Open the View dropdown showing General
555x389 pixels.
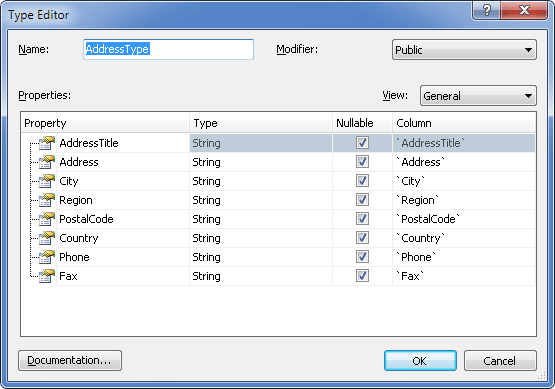[478, 96]
